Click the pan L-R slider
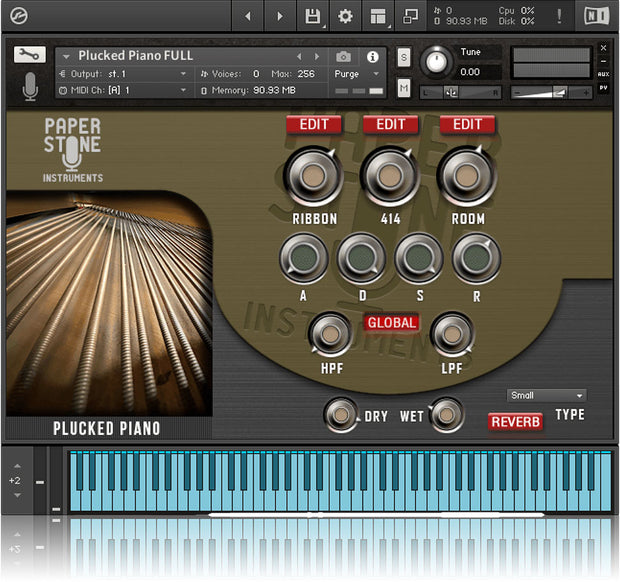The image size is (620, 582). pyautogui.click(x=460, y=93)
